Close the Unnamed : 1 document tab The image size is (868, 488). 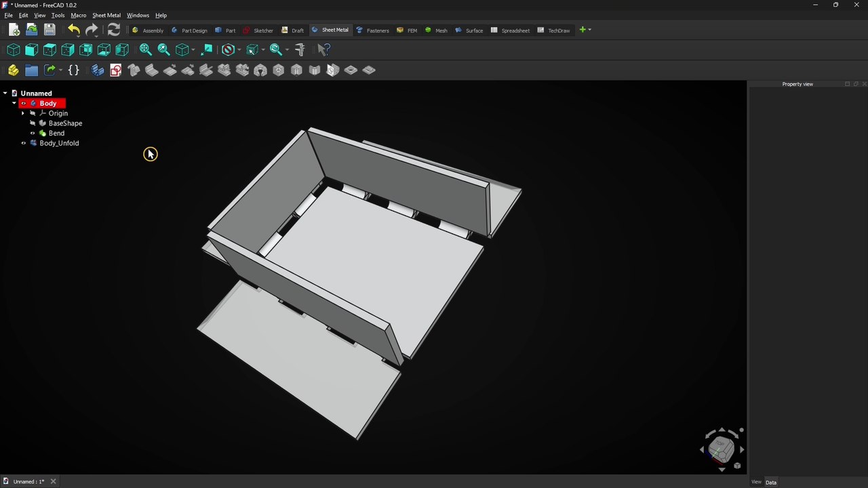(53, 481)
